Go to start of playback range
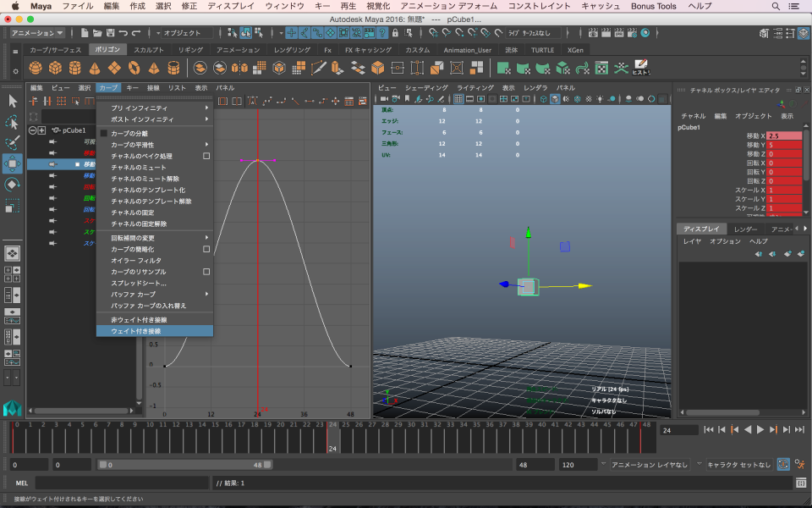Viewport: 812px width, 508px height. (709, 430)
